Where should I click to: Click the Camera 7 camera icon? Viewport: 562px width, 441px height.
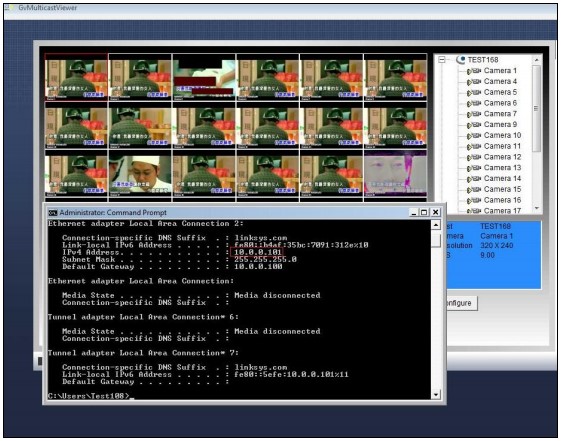point(474,114)
